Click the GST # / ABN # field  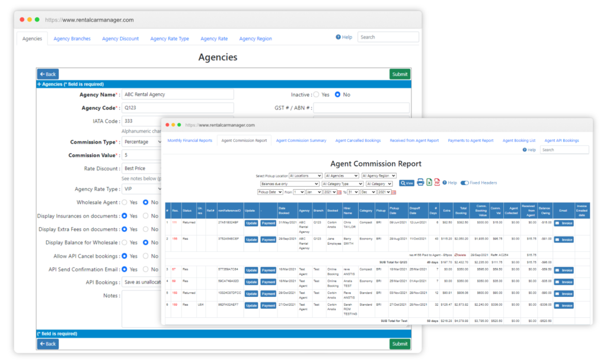pos(361,108)
